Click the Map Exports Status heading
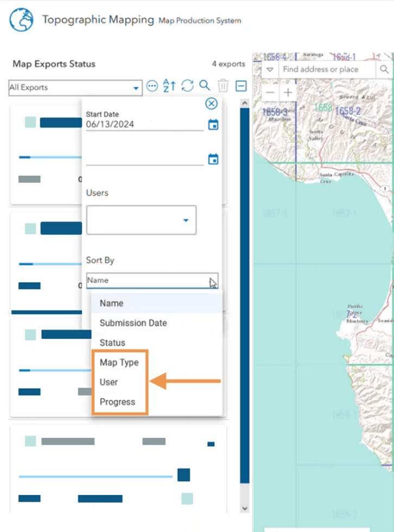 (54, 64)
